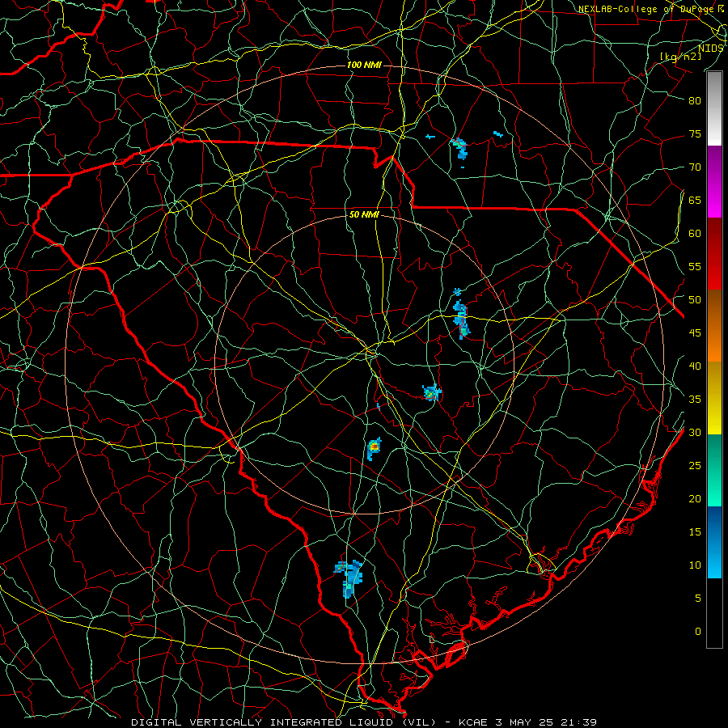Image resolution: width=728 pixels, height=728 pixels.
Task: Click the legend value 25
Action: click(x=695, y=466)
